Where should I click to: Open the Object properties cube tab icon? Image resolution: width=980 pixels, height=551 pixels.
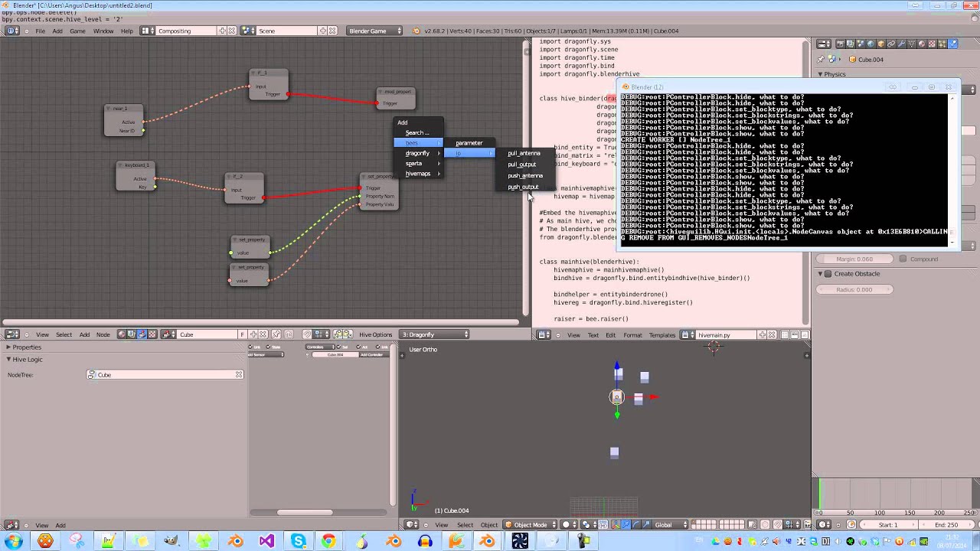pos(881,44)
